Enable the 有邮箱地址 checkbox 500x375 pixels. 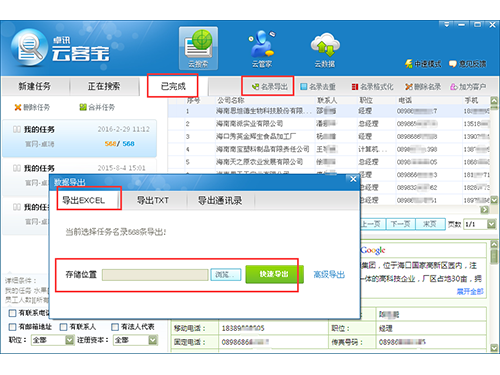click(12, 327)
